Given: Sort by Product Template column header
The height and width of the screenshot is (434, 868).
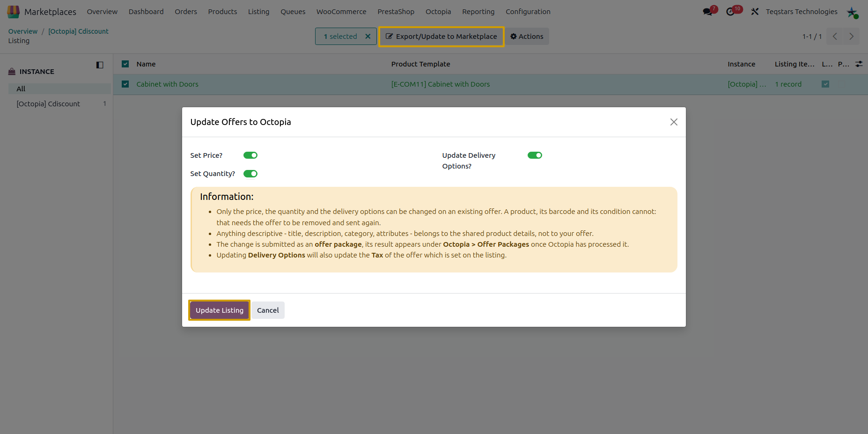Looking at the screenshot, I should coord(420,64).
